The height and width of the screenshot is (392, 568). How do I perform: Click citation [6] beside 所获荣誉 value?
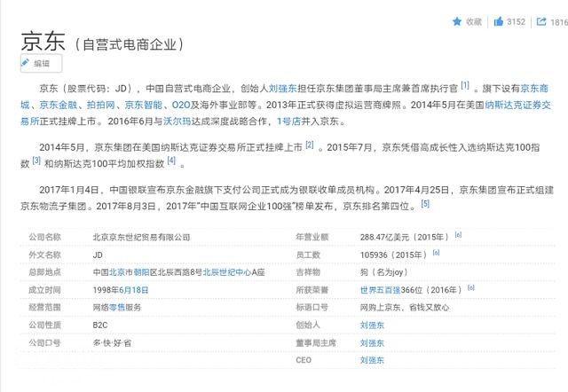click(x=471, y=287)
